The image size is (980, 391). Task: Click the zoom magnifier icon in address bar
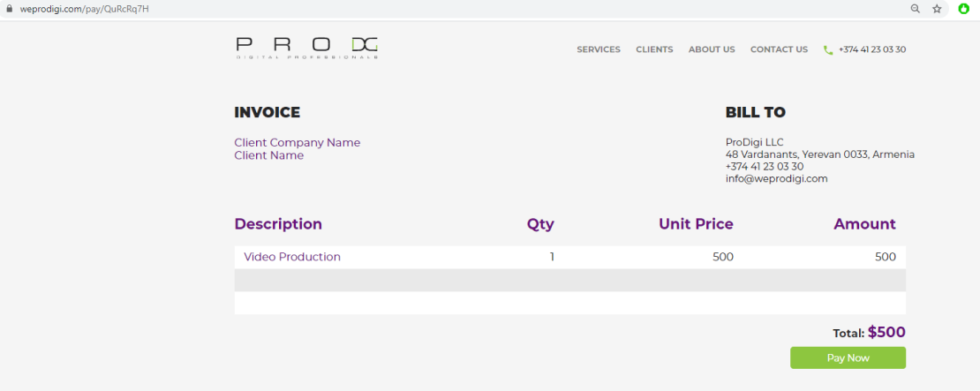916,9
